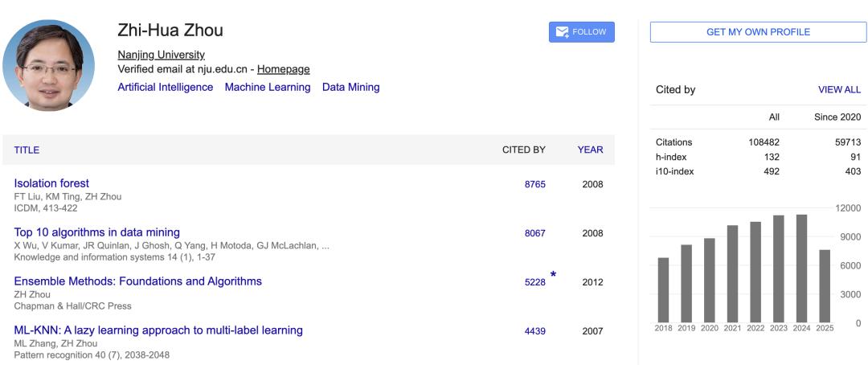Select the Artificial Intelligence interest tag
Viewport: 868px width, 365px height.
click(x=166, y=87)
